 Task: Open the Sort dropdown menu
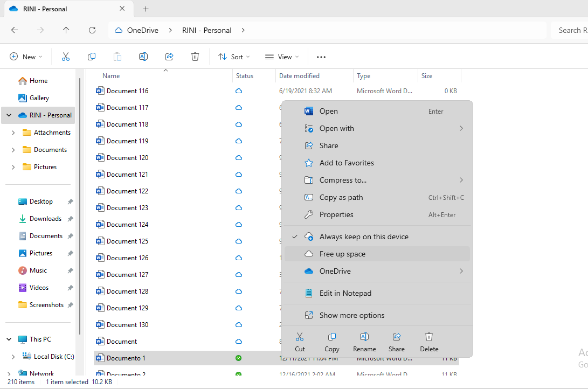(x=234, y=57)
